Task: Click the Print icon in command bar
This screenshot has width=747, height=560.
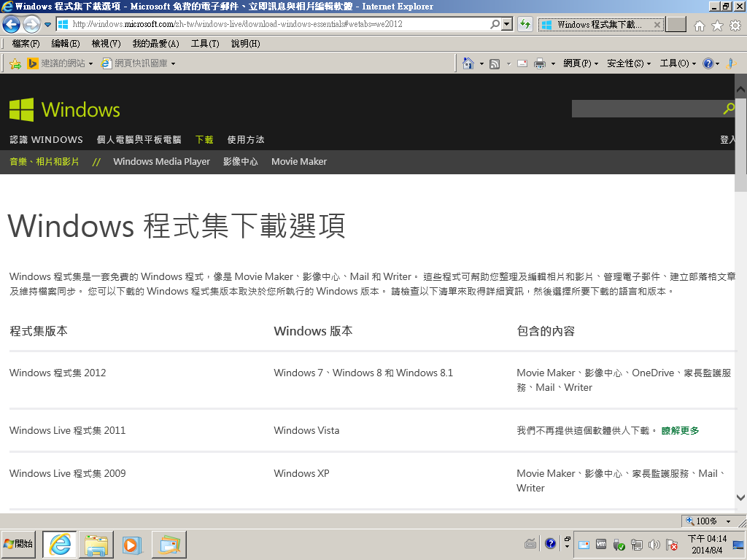Action: click(539, 63)
